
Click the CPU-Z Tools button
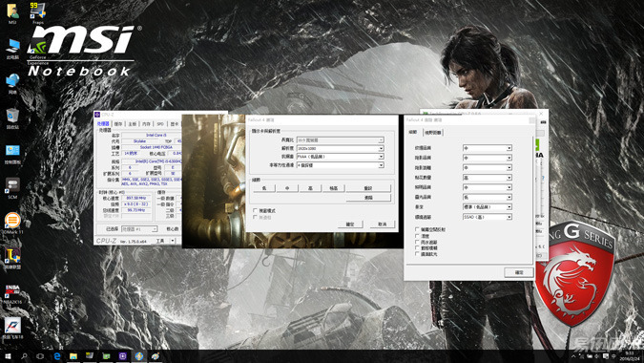(x=160, y=241)
